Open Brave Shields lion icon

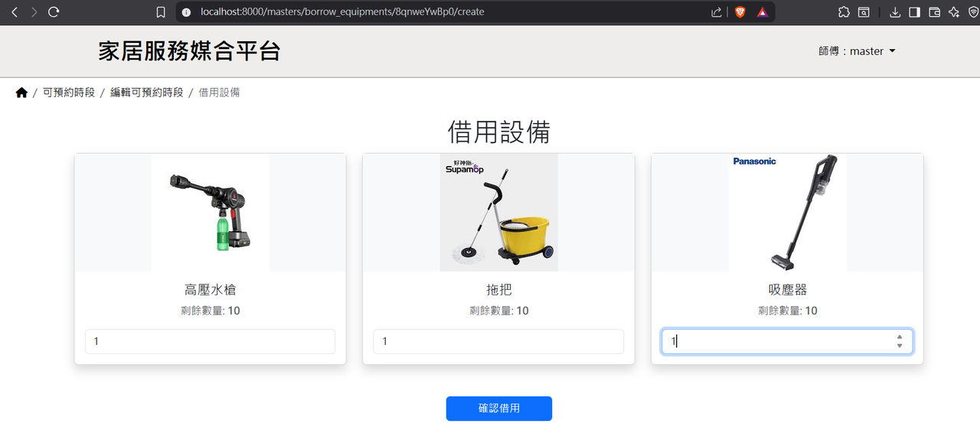coord(740,12)
